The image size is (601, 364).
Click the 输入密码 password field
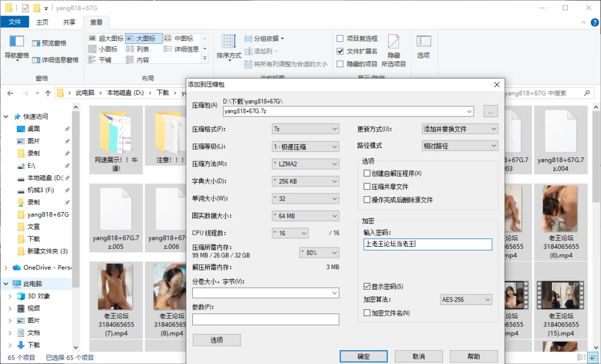pyautogui.click(x=427, y=244)
